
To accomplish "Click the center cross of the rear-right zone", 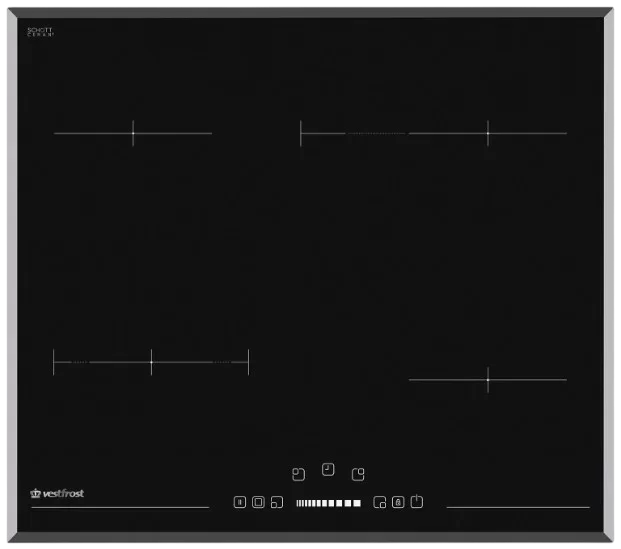I will pos(488,133).
